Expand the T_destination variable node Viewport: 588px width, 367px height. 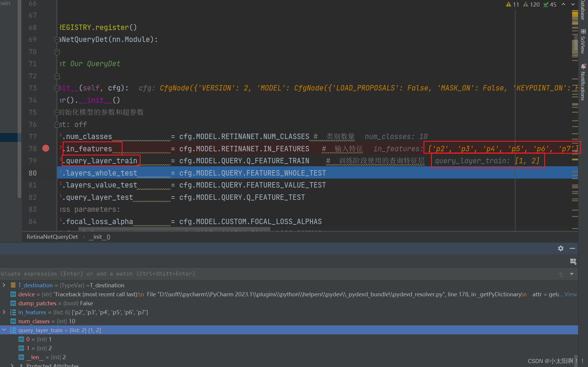[x=4, y=285]
